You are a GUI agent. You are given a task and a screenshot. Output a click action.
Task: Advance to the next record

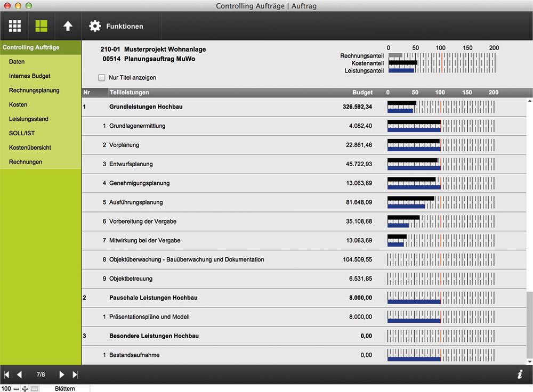tap(61, 374)
